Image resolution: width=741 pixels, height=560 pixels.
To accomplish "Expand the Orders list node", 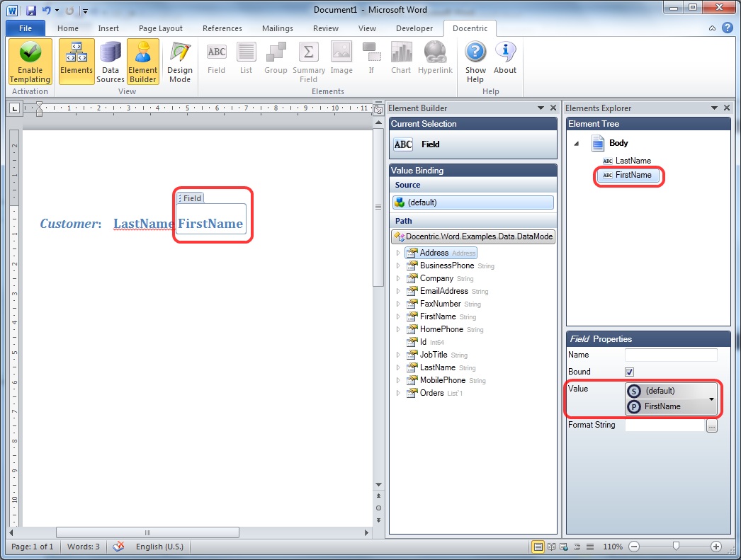I will 398,394.
